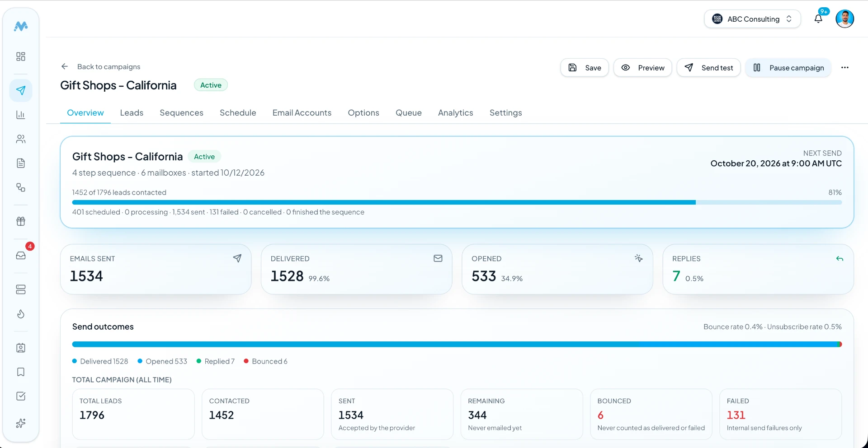Viewport: 868px width, 448px height.
Task: Click the sparkles AI sidebar icon
Action: (21, 423)
